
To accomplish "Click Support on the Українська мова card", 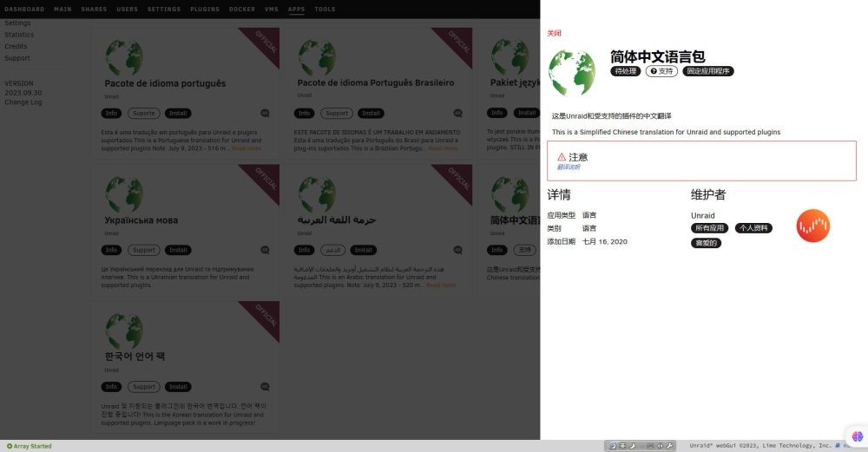I will coord(144,250).
